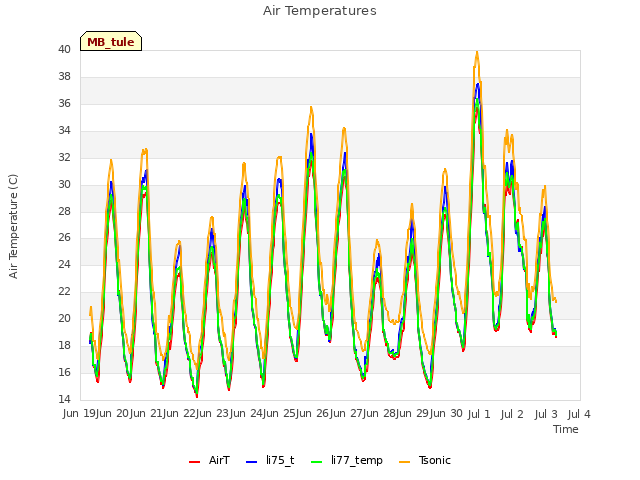
Task: Click the red AirT legend swatch
Action: [x=195, y=462]
